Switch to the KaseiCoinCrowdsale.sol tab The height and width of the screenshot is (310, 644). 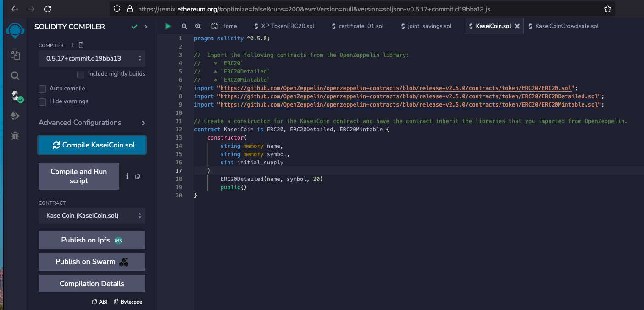563,26
